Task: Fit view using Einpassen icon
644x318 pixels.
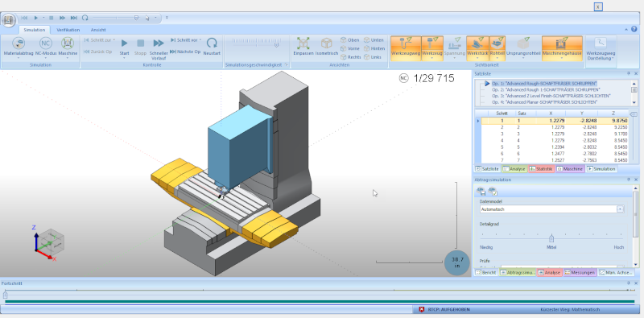Action: pyautogui.click(x=303, y=43)
